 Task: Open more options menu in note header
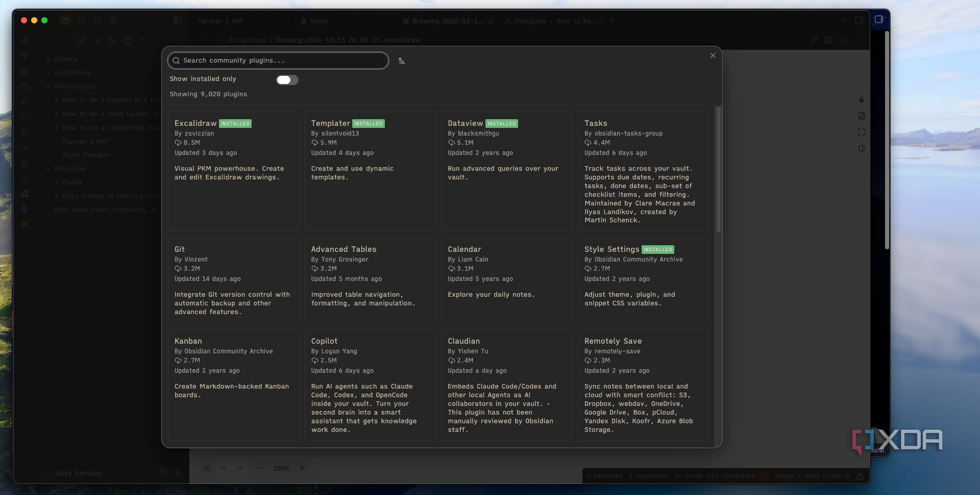(856, 40)
